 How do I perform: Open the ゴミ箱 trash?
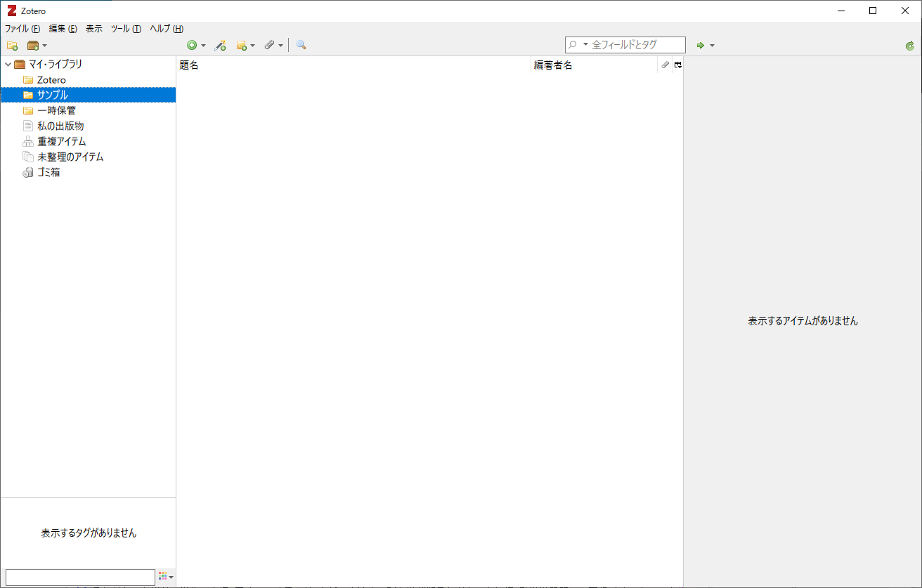coord(48,172)
